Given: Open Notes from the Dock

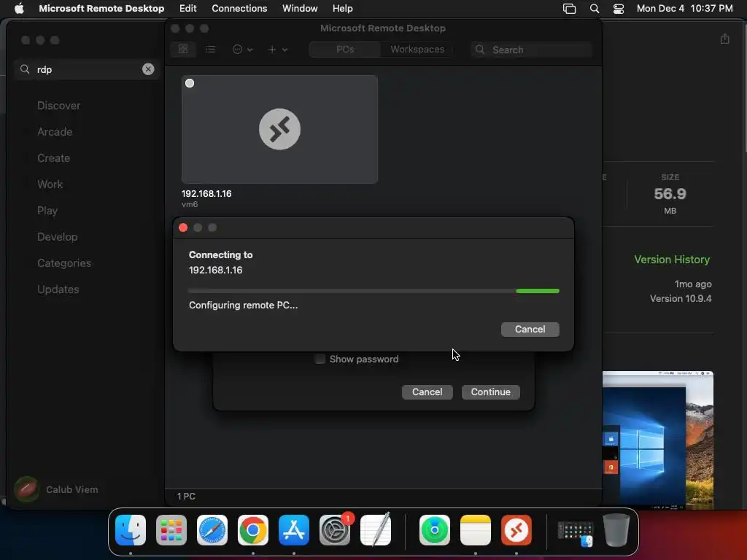Looking at the screenshot, I should point(476,530).
